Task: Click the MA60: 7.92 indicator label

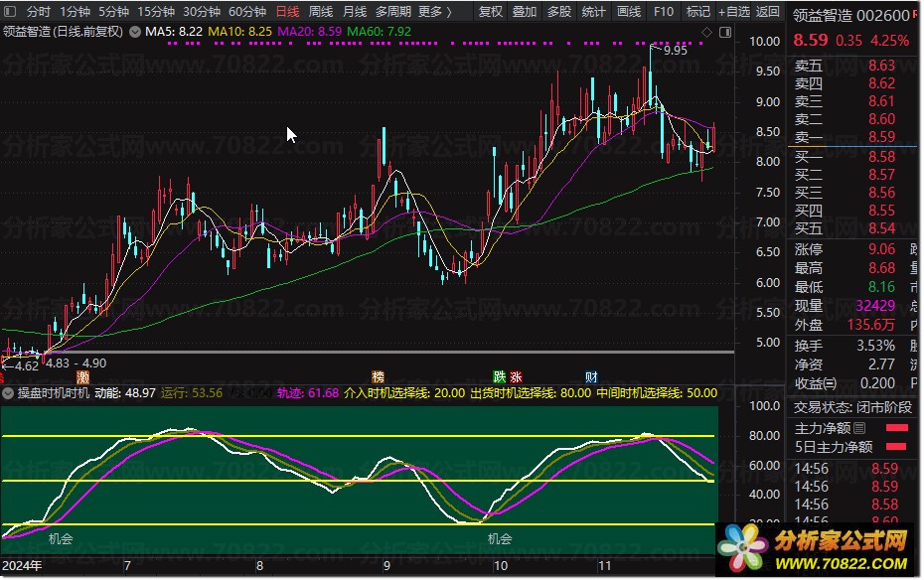Action: 379,31
